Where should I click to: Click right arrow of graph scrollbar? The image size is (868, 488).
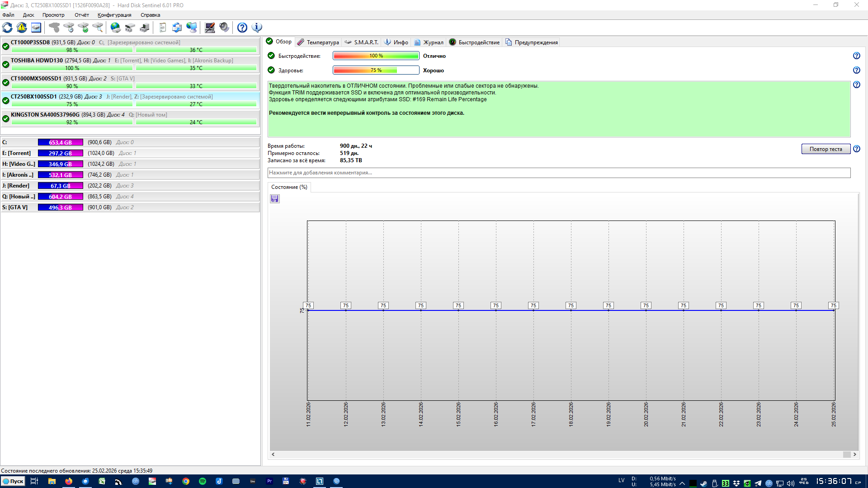(x=854, y=455)
